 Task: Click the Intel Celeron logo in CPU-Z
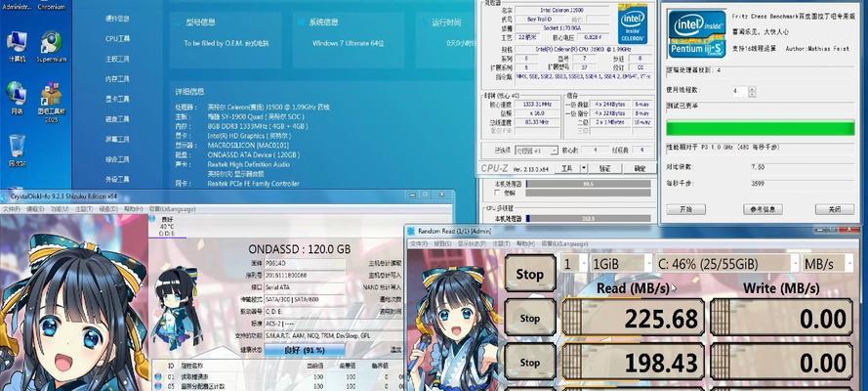(x=632, y=23)
